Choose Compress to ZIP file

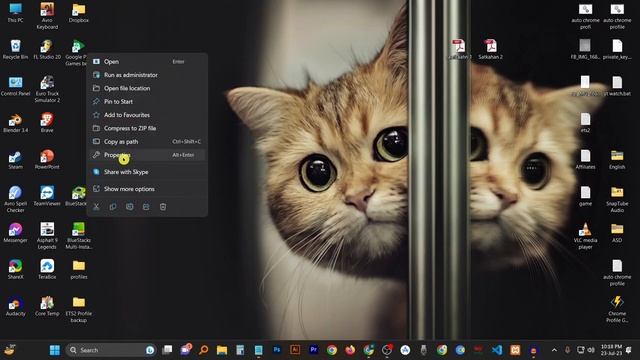click(147, 128)
